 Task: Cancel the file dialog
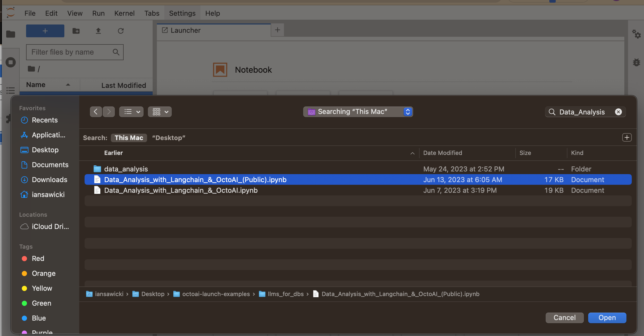click(x=564, y=318)
